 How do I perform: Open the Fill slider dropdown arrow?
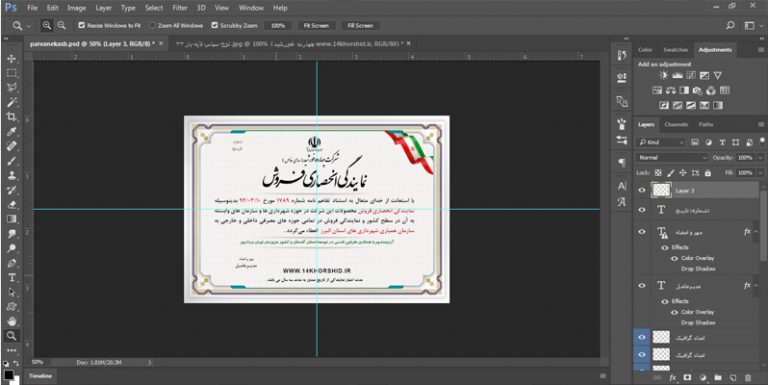pos(760,173)
